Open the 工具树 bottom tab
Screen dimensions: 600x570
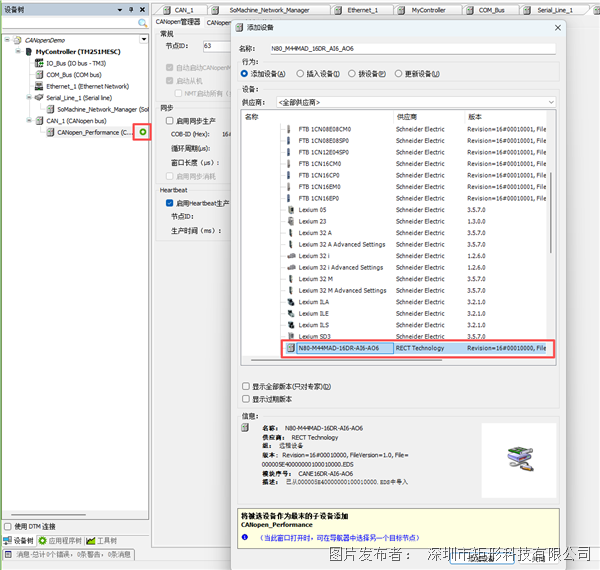point(101,540)
